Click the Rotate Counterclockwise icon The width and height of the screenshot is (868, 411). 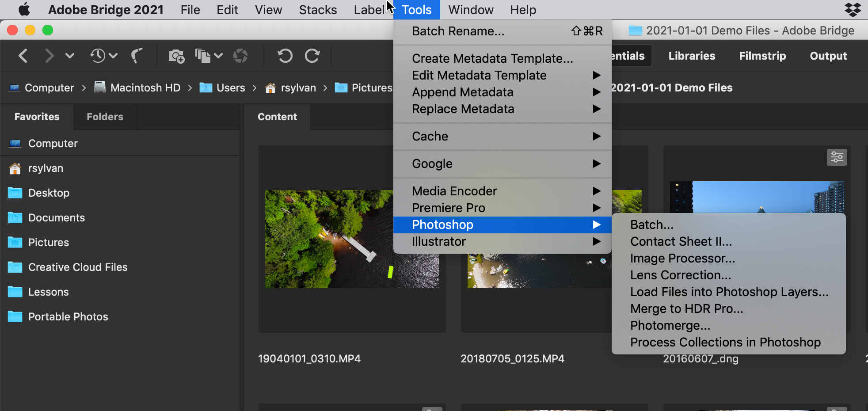click(x=285, y=56)
